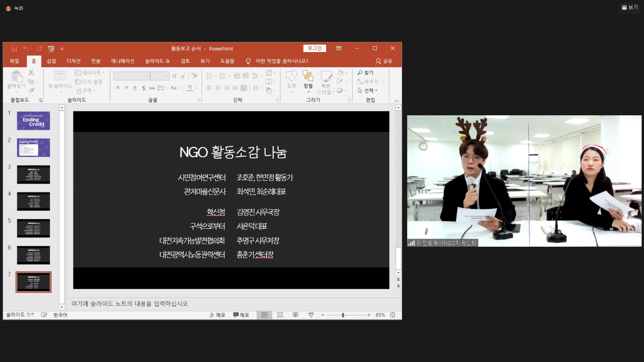Open the 구역 section dropdown
644x362 pixels.
[86, 90]
